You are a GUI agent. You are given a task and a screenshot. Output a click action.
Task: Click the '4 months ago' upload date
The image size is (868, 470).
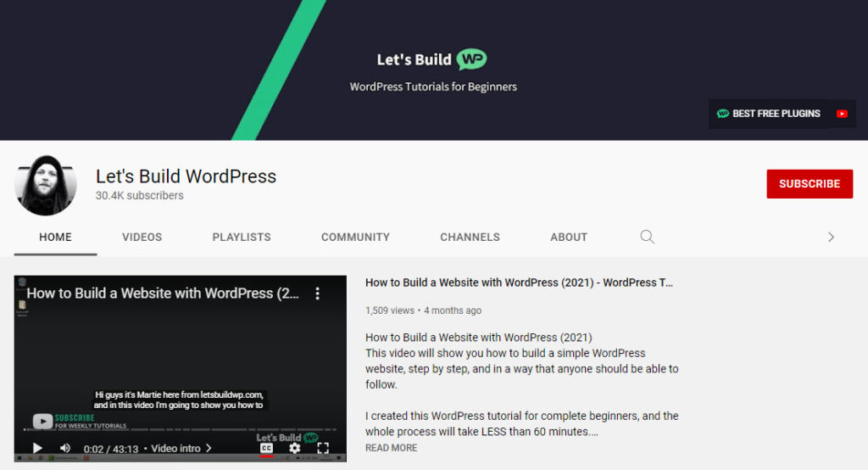point(453,311)
